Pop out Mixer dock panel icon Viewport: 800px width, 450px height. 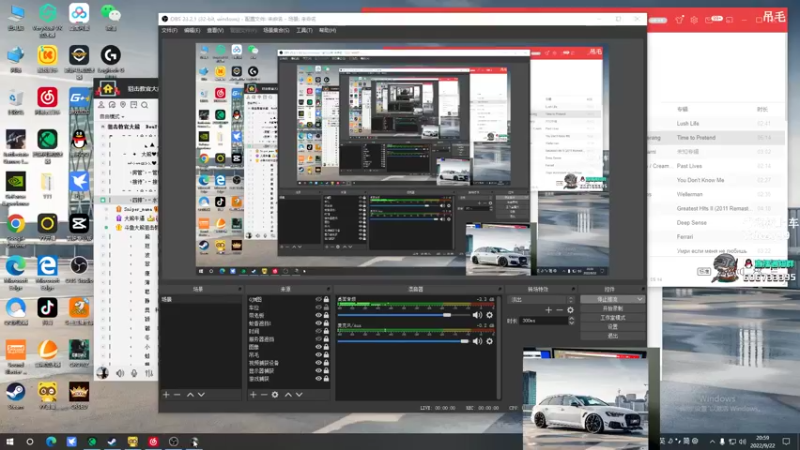pos(498,289)
